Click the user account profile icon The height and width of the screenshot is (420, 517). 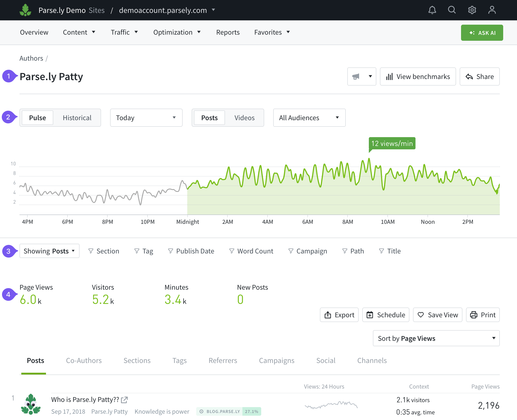click(x=492, y=10)
